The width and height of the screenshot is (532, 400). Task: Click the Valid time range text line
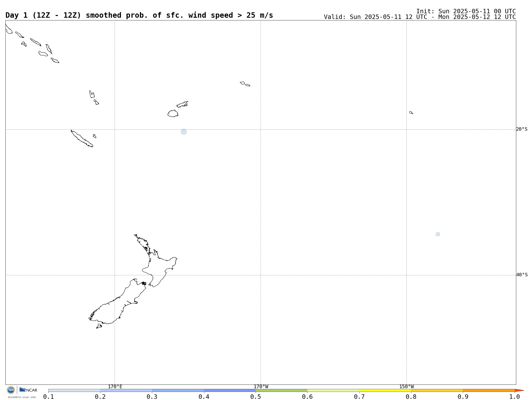coord(420,17)
